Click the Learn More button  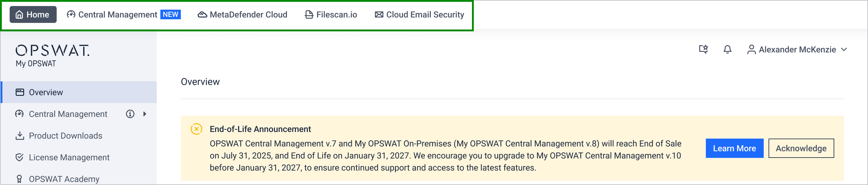pyautogui.click(x=734, y=148)
